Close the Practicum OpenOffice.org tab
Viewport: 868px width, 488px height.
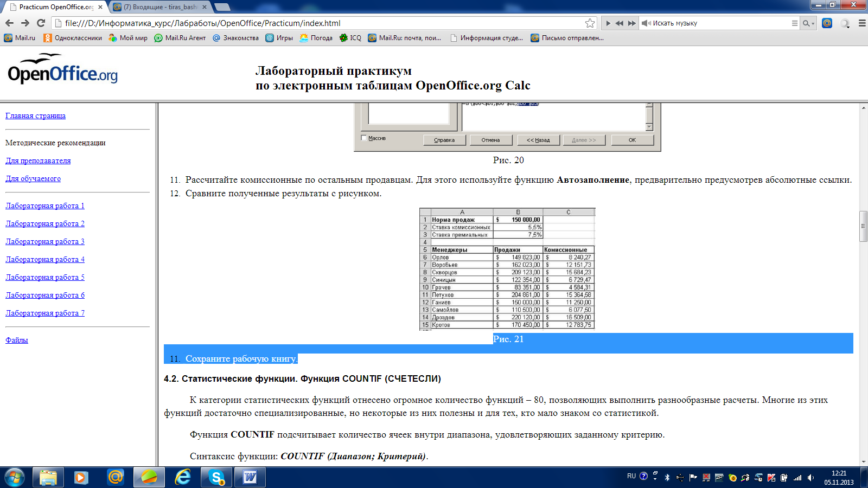[100, 7]
